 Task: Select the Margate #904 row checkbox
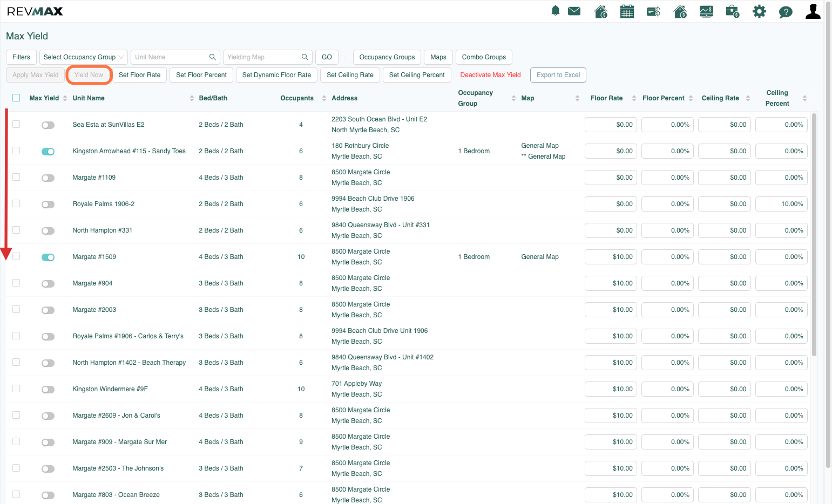16,283
